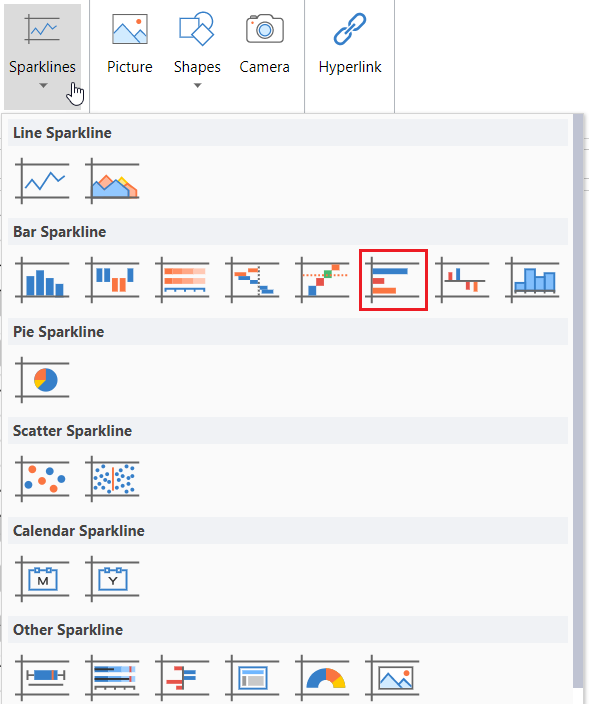Open the Sparklines dropdown button
This screenshot has height=704, width=589.
(43, 56)
